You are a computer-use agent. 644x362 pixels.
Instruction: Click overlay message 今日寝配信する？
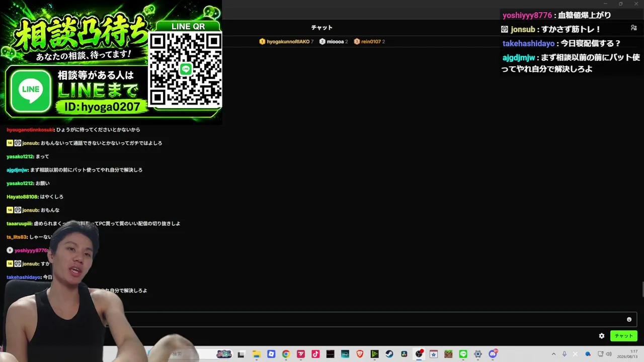point(591,44)
